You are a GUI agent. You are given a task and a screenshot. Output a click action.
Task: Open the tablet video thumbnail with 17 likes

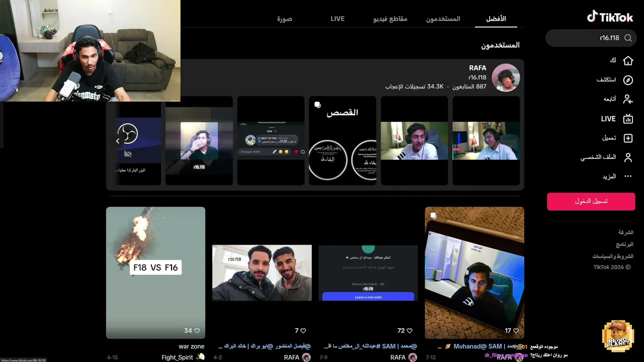pos(474,273)
